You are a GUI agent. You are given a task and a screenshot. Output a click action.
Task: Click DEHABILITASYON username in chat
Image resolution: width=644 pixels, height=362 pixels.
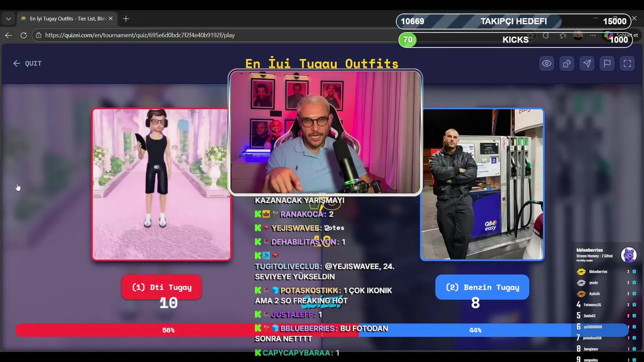point(303,242)
